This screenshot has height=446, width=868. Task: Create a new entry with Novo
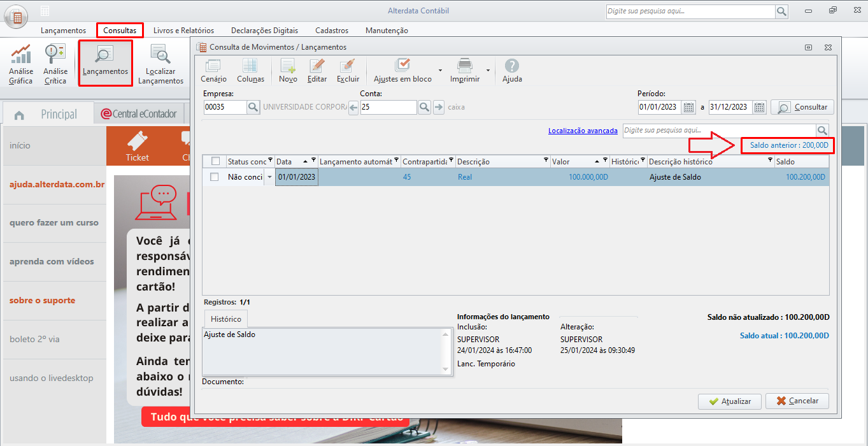tap(288, 70)
